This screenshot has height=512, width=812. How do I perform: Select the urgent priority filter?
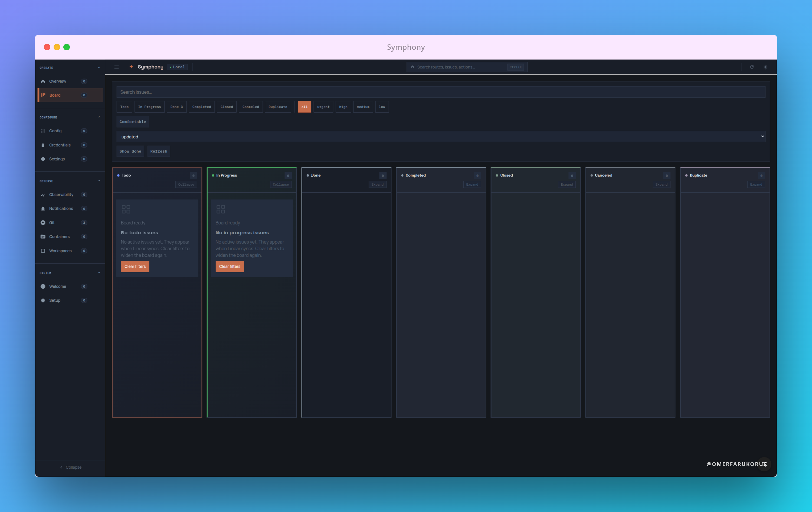click(x=323, y=107)
